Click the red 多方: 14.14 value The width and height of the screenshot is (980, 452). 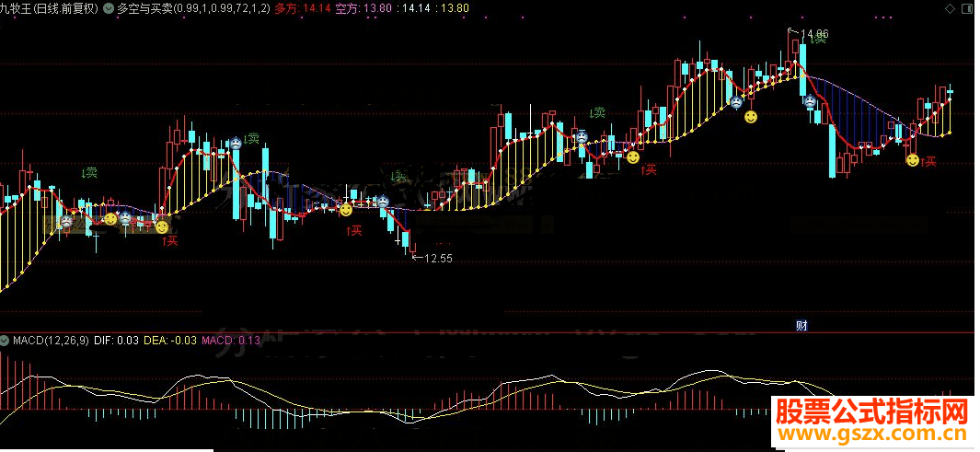[301, 9]
